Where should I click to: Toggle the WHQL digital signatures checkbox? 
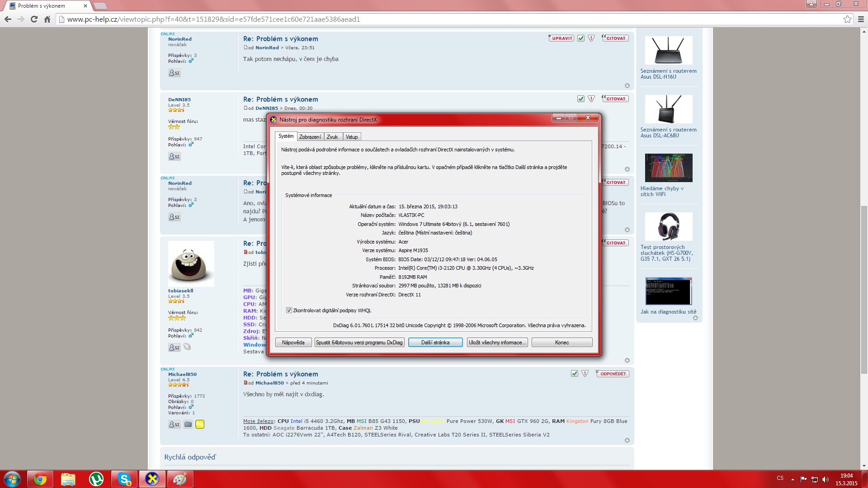tap(289, 310)
